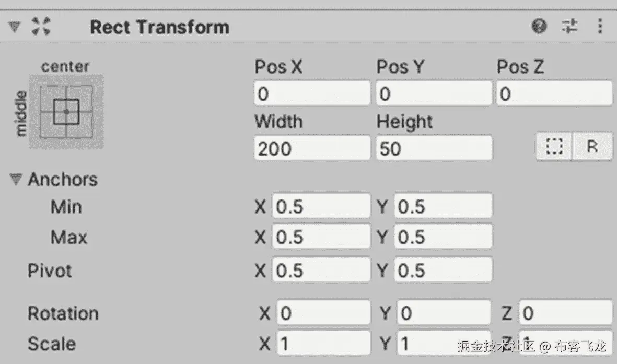Click the 'center' label above the anchor diagram
617x364 pixels.
point(65,66)
